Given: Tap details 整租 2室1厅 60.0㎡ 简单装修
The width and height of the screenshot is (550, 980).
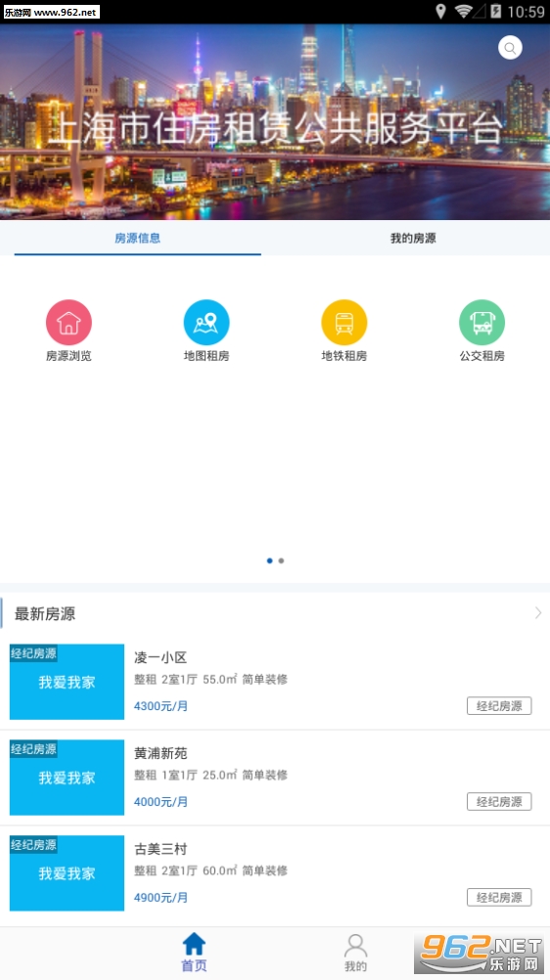Looking at the screenshot, I should click(x=210, y=870).
